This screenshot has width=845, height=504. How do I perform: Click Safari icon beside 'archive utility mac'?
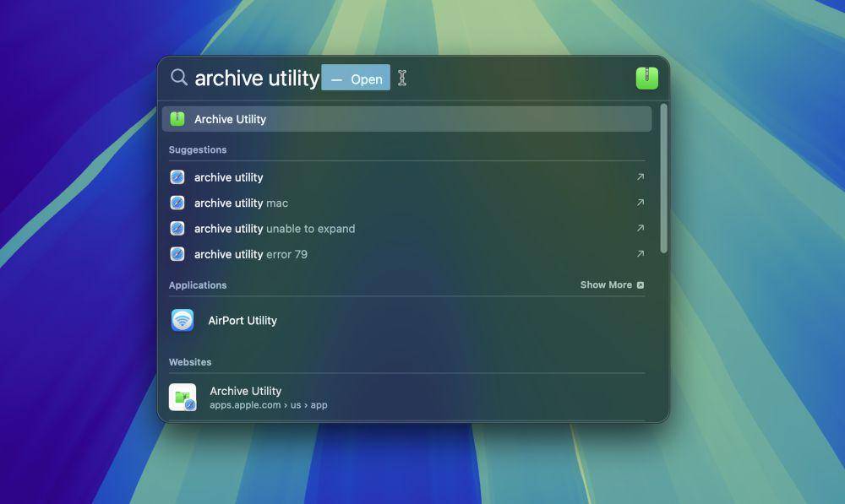coord(177,203)
